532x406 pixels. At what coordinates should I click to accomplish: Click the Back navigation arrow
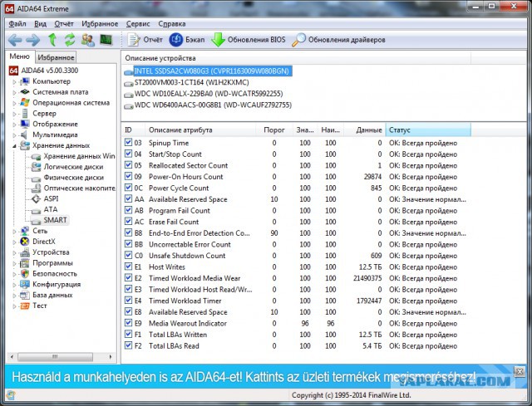15,40
